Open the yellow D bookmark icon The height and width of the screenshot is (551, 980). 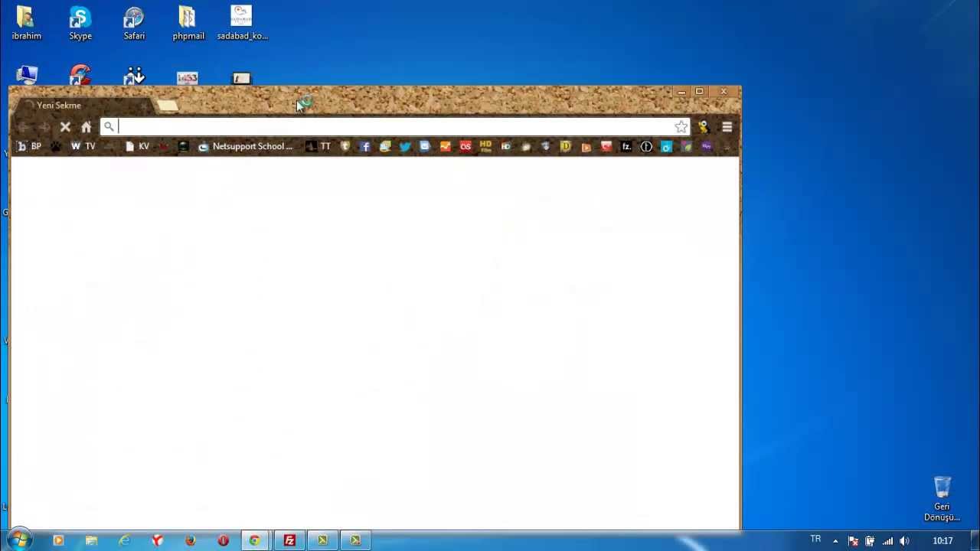pos(566,146)
